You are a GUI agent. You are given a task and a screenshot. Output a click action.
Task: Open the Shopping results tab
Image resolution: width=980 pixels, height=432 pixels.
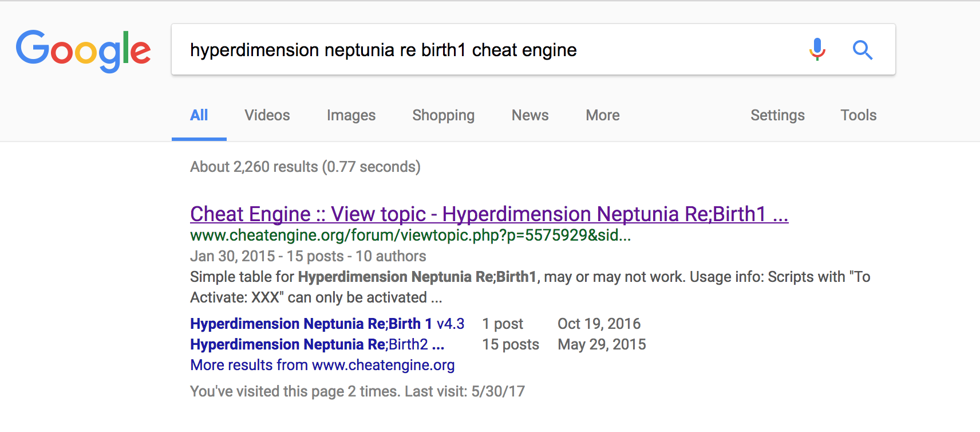443,115
